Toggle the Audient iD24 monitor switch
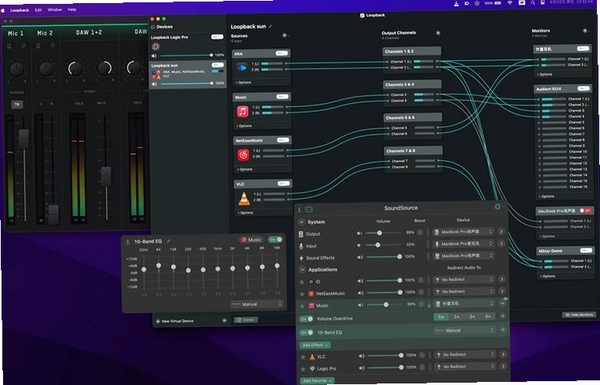This screenshot has width=600, height=385. click(x=584, y=88)
